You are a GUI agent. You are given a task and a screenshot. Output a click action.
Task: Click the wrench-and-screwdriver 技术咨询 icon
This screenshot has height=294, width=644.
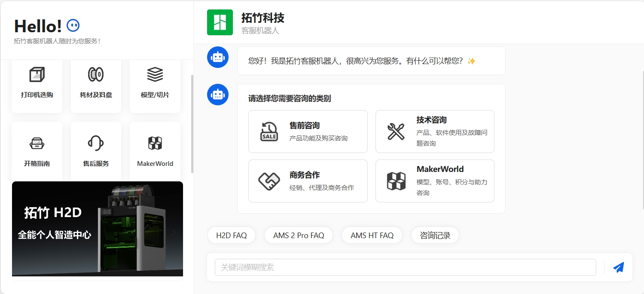[396, 132]
